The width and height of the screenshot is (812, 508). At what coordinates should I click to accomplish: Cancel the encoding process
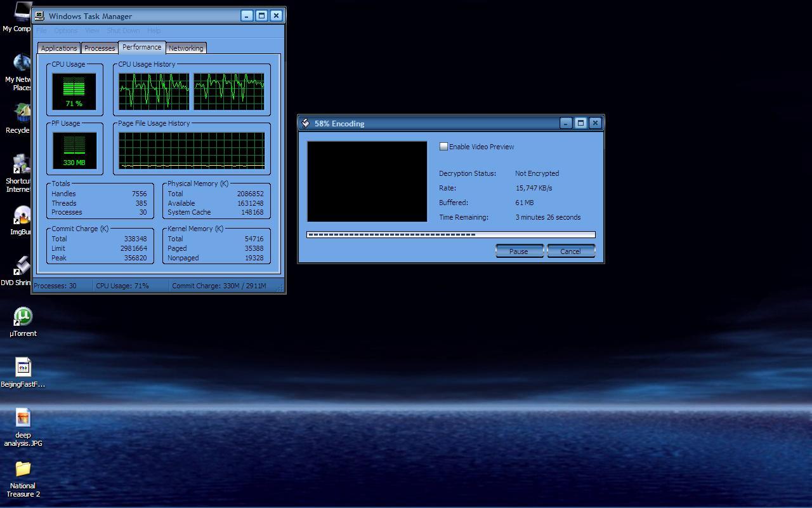(x=570, y=251)
